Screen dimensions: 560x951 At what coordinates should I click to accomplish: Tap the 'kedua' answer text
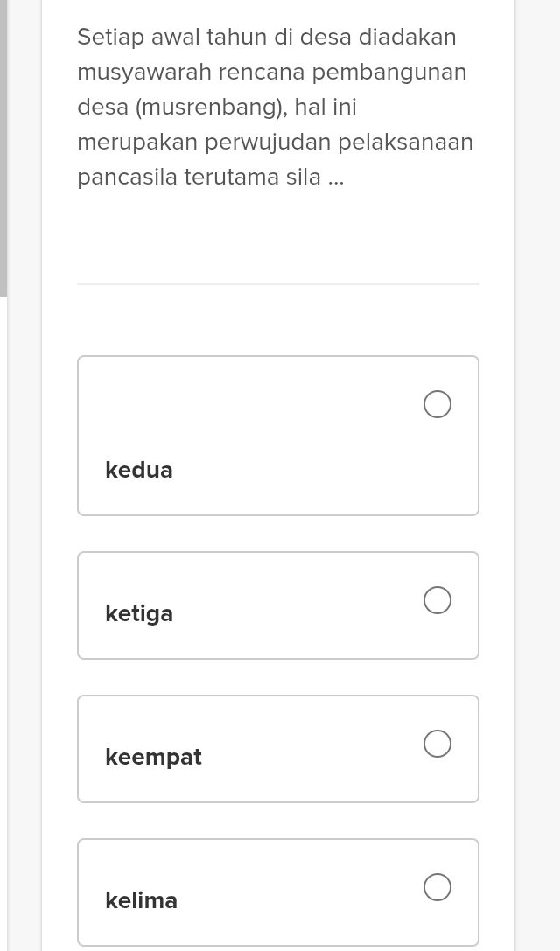click(138, 470)
